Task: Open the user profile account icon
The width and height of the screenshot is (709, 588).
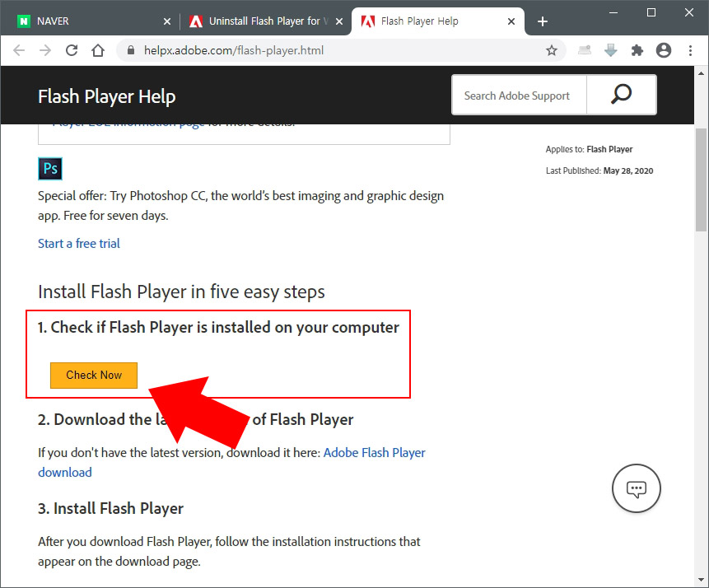Action: [x=664, y=50]
